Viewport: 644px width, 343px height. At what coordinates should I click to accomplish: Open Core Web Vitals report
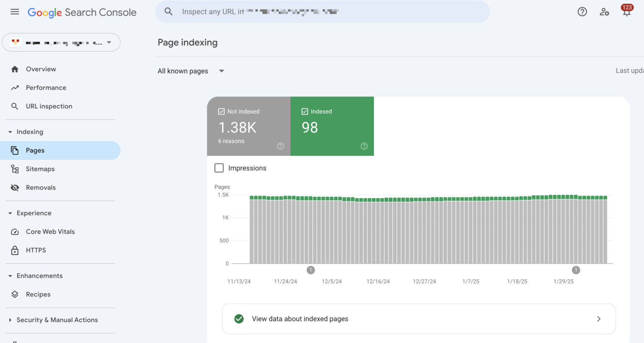(x=50, y=231)
